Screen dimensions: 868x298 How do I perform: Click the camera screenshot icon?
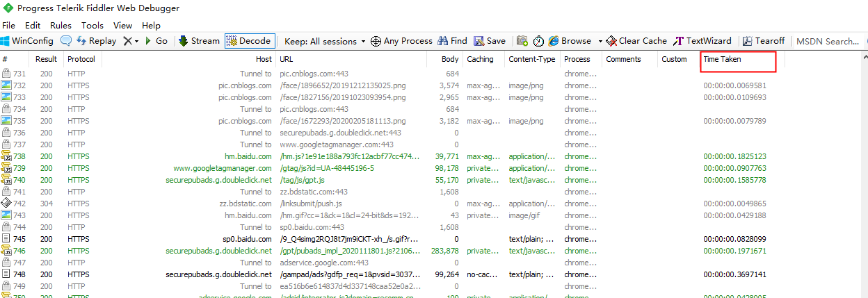click(x=522, y=41)
